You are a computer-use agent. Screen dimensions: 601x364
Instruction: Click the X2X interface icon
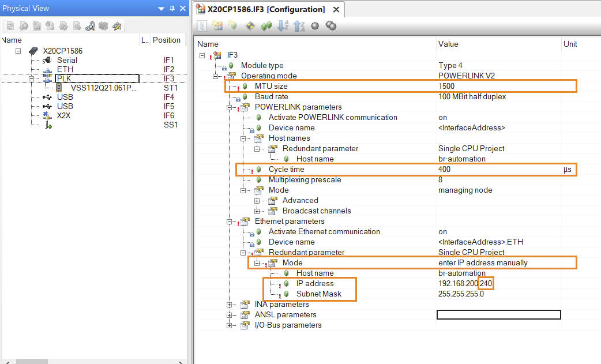tap(47, 115)
